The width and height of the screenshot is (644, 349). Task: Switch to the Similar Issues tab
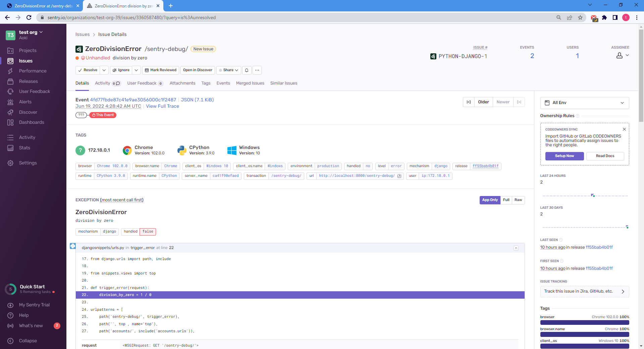coord(284,83)
